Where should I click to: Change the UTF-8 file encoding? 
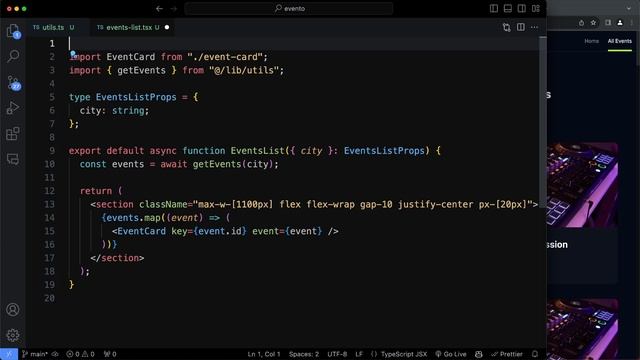point(337,354)
